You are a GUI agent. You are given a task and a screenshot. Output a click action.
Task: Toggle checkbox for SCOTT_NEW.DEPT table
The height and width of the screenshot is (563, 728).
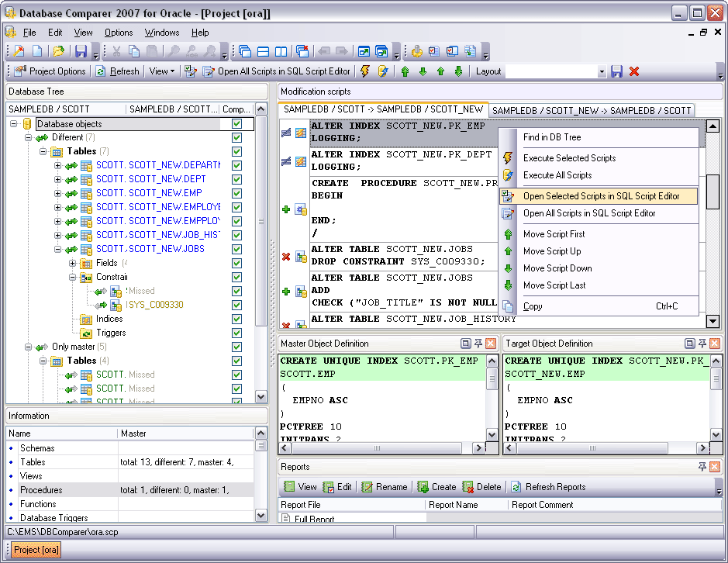[x=236, y=179]
